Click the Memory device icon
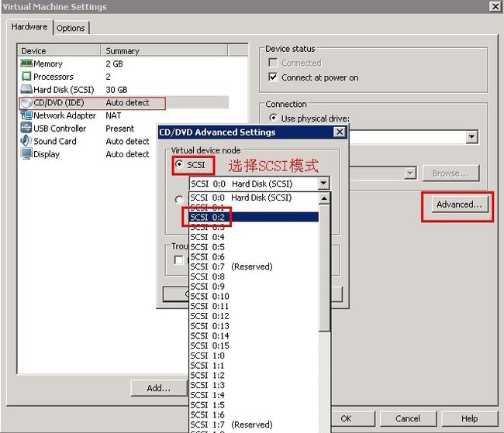This screenshot has width=504, height=433. [26, 64]
